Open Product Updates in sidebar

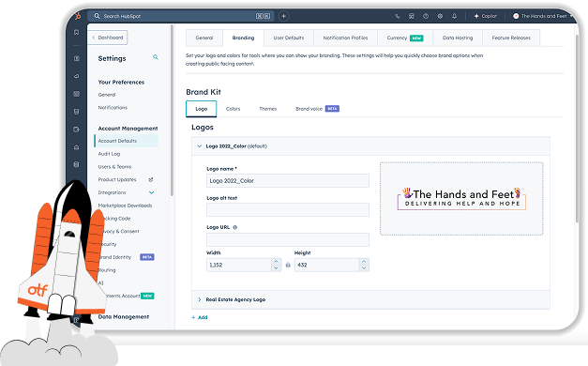[x=117, y=180]
